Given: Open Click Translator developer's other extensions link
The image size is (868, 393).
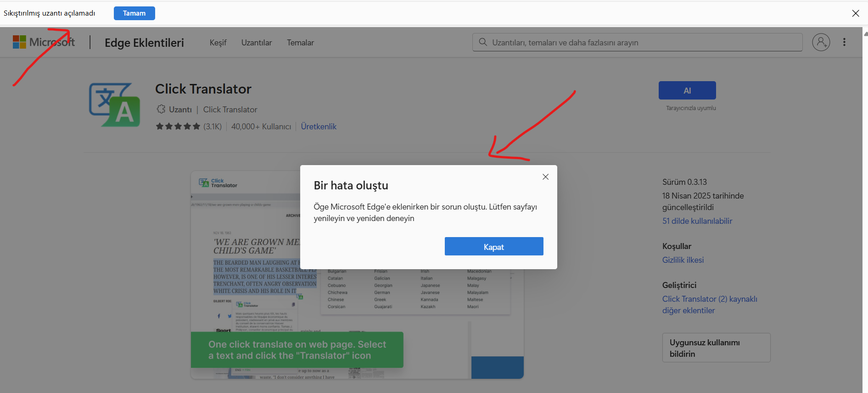Looking at the screenshot, I should 710,304.
